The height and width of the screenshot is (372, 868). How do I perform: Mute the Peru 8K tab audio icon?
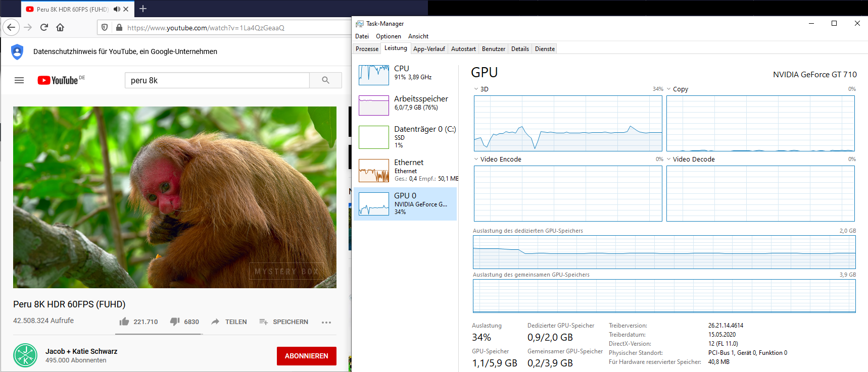click(x=117, y=9)
